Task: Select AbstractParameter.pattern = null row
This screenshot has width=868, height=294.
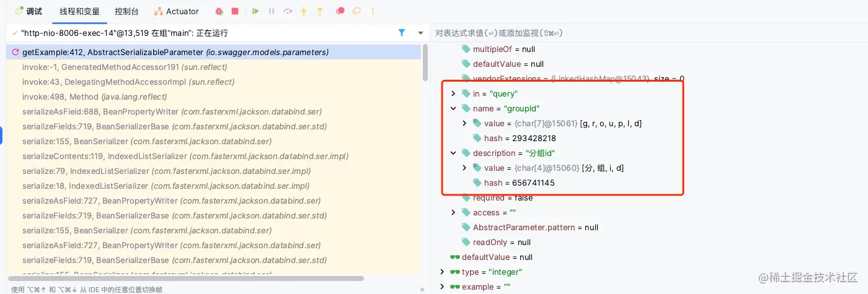Action: [x=649, y=227]
